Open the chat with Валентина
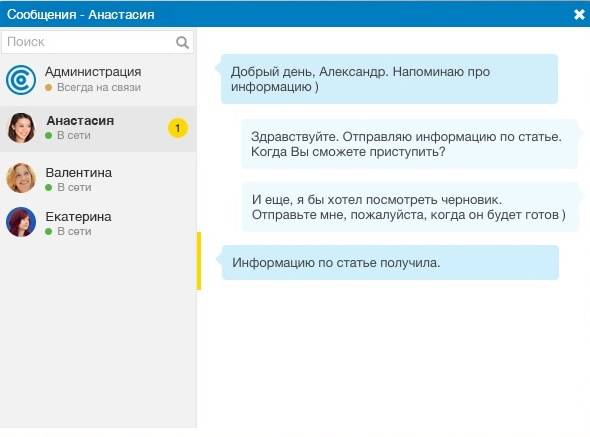This screenshot has height=437, width=590. [98, 178]
